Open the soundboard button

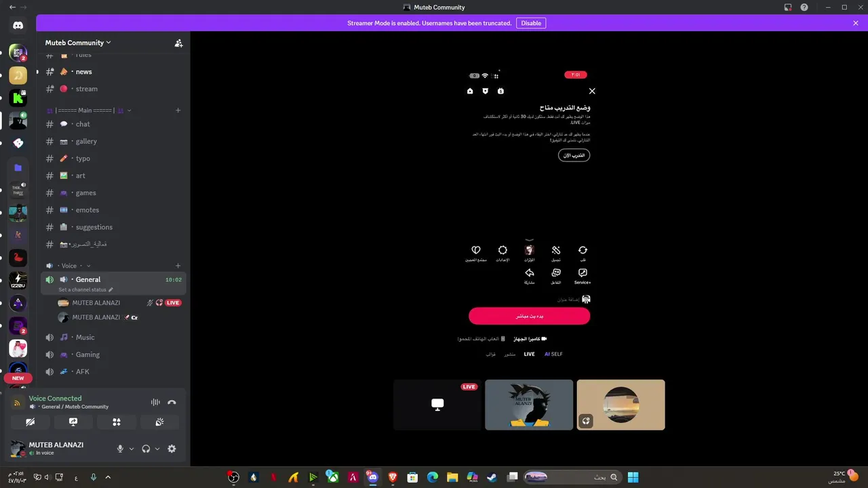(x=159, y=422)
